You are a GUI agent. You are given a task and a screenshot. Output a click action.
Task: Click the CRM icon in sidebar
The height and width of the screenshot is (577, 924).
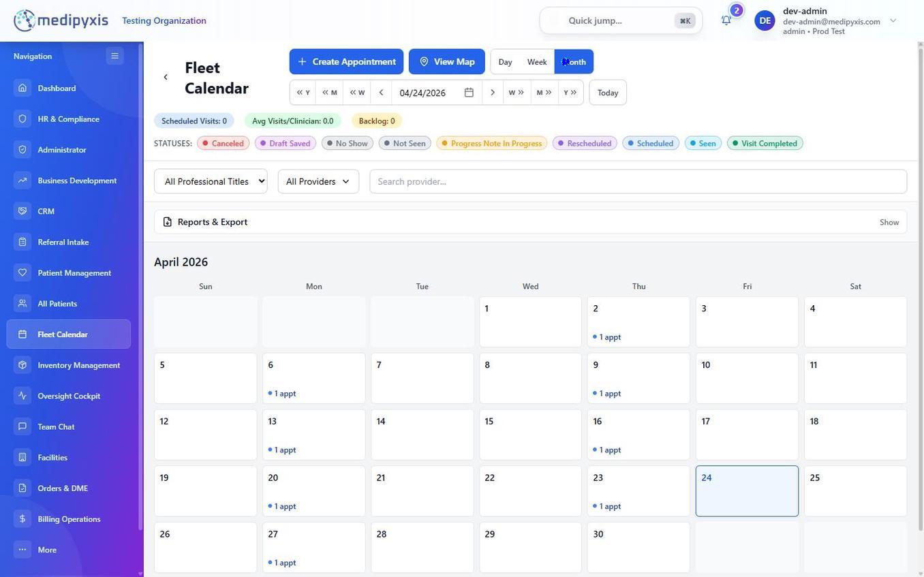pos(22,211)
